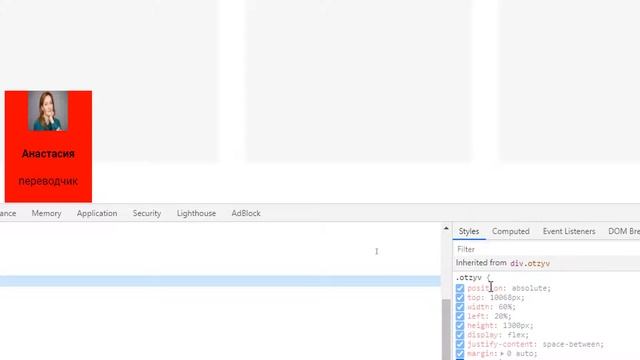Focus the Filter field in Styles
640x360 pixels.
[547, 249]
